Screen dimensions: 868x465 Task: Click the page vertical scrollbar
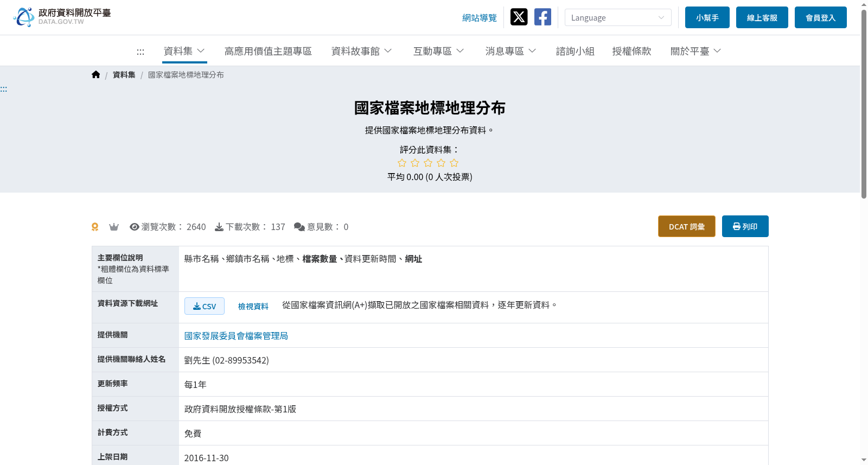coord(864,103)
